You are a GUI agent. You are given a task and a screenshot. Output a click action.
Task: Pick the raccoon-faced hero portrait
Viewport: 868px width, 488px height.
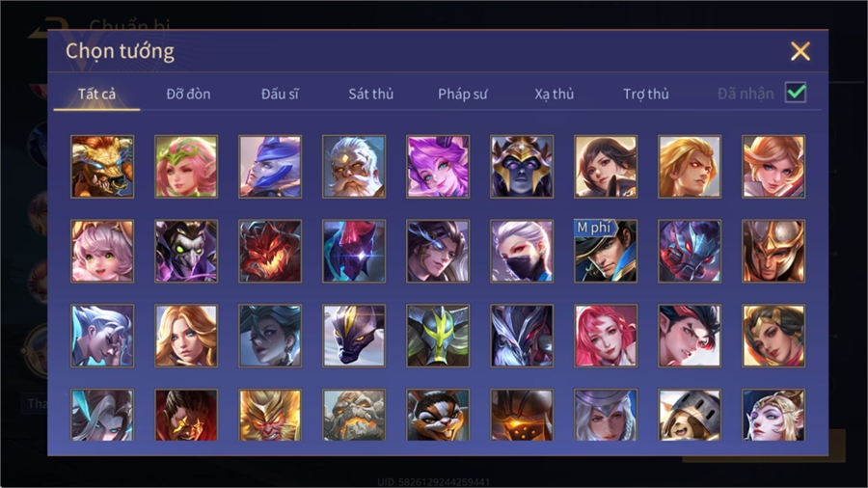[438, 415]
